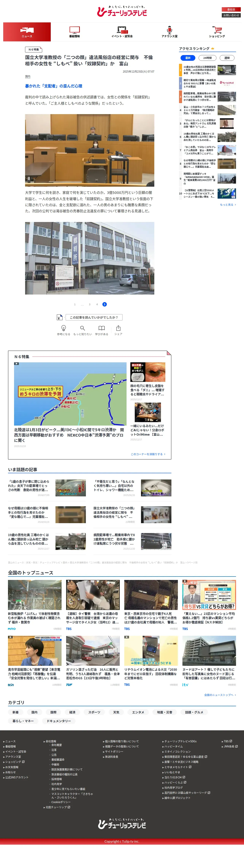Go to article page 3
Viewport: 244px width, 868px height.
point(90,304)
